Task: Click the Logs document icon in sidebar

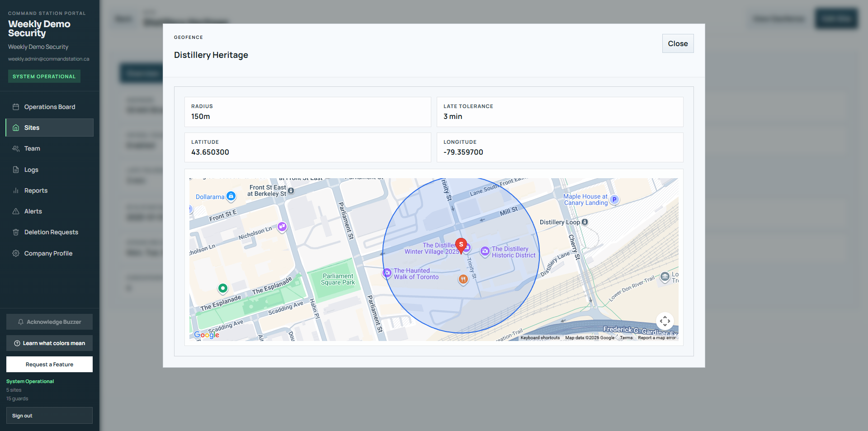Action: pyautogui.click(x=16, y=170)
